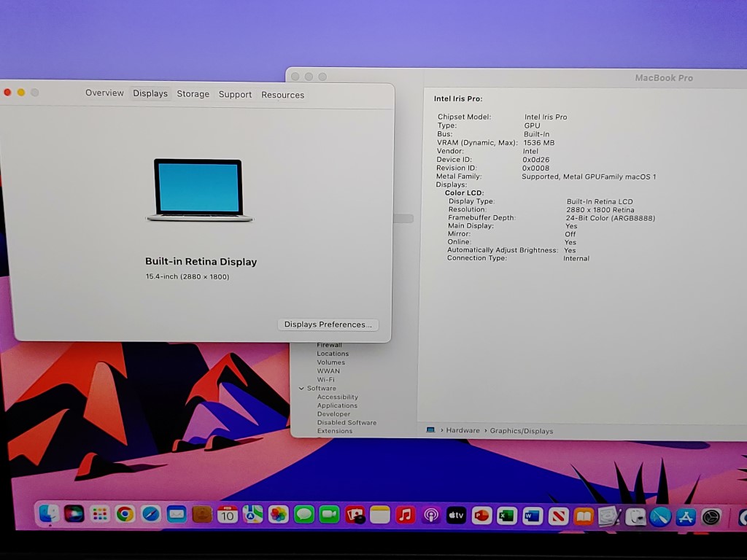Select Firewall in the System Information sidebar

[x=329, y=345]
